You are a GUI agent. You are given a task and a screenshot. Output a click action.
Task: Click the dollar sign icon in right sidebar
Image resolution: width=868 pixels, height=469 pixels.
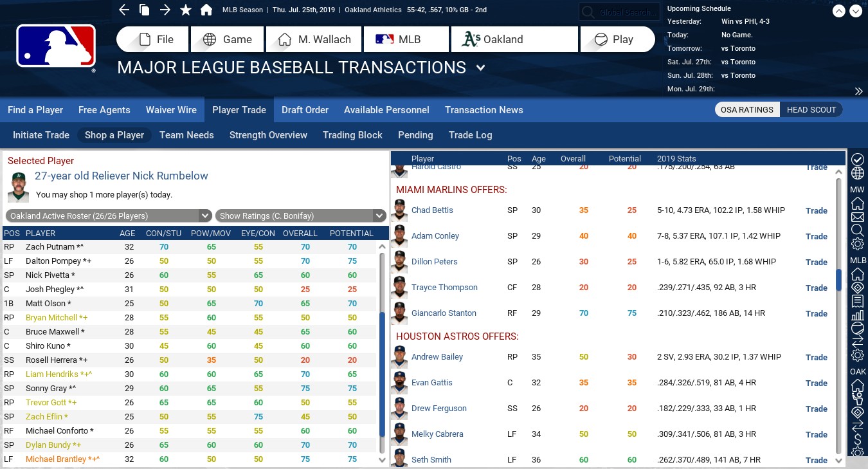(x=857, y=439)
